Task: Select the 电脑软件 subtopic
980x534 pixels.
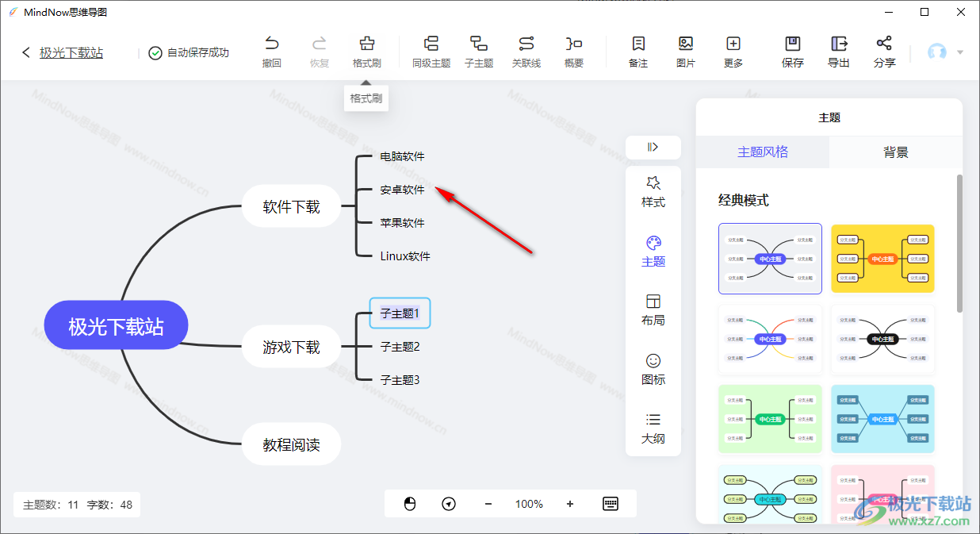Action: point(402,156)
